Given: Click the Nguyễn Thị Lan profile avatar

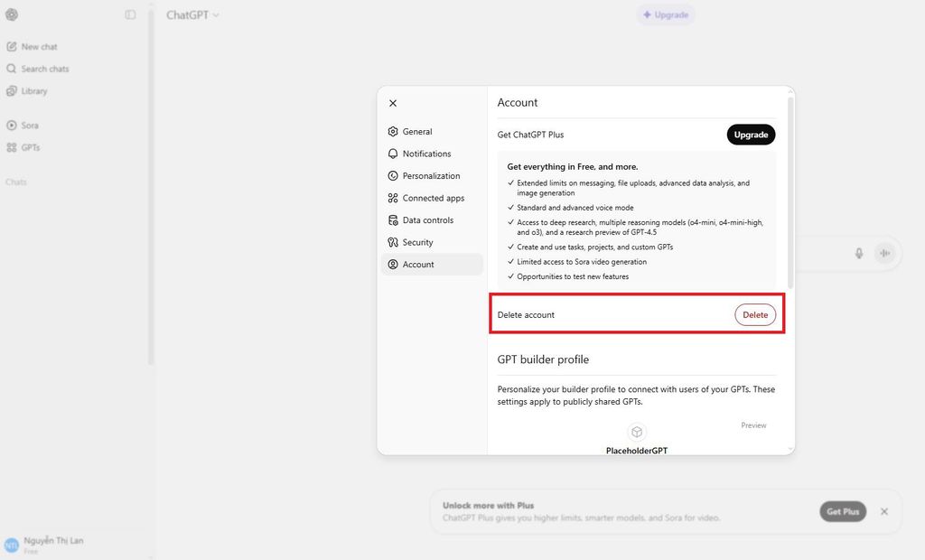Looking at the screenshot, I should (12, 545).
